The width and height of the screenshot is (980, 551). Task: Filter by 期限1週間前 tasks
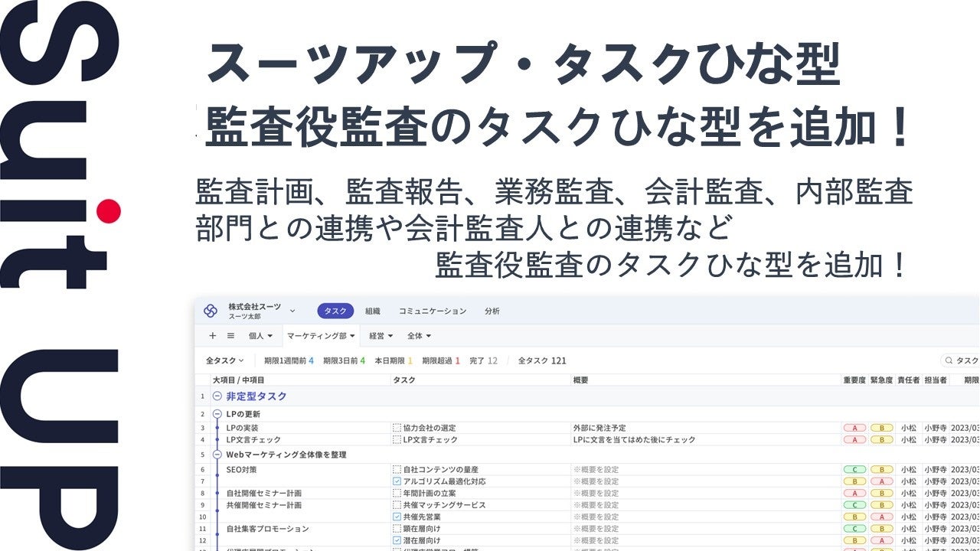(x=289, y=360)
